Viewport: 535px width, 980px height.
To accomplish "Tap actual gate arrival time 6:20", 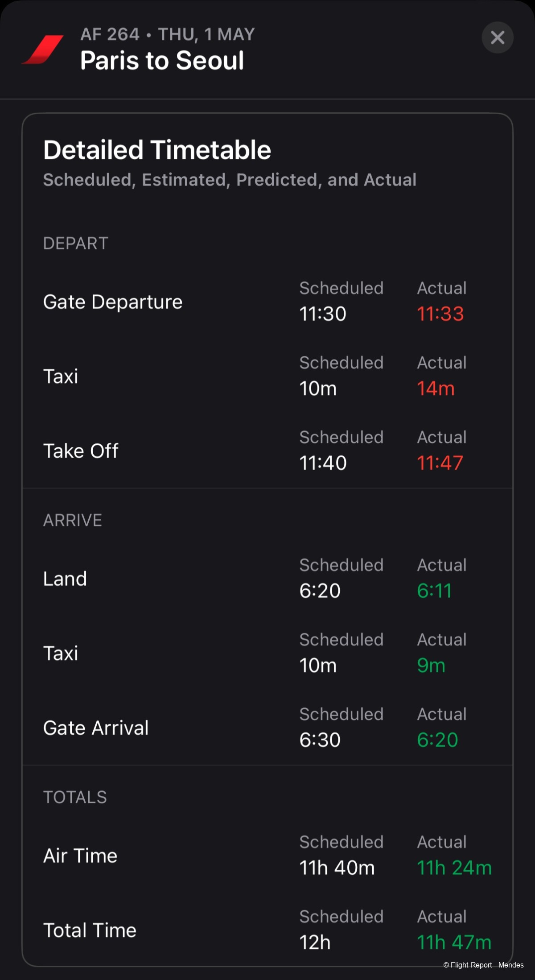I will point(437,740).
